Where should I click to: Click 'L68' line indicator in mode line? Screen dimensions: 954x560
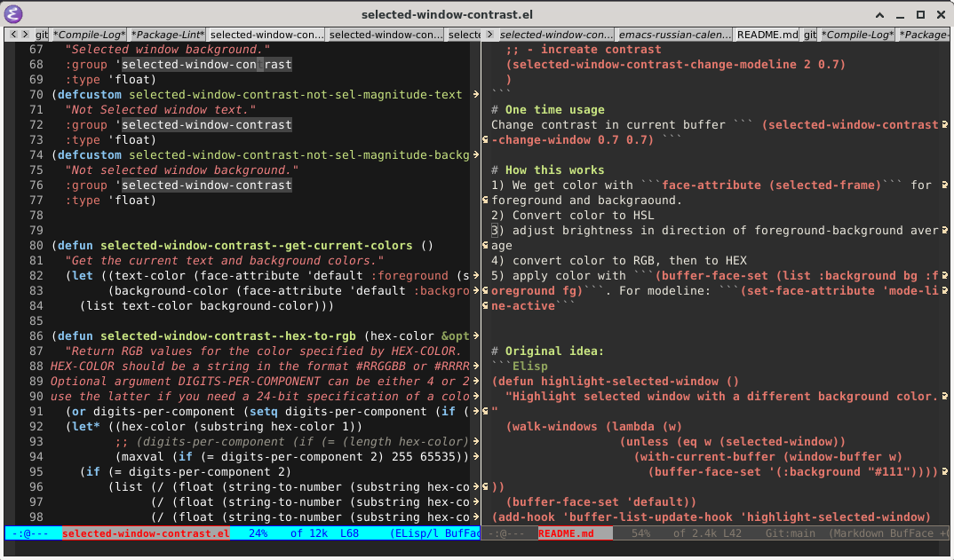point(349,533)
